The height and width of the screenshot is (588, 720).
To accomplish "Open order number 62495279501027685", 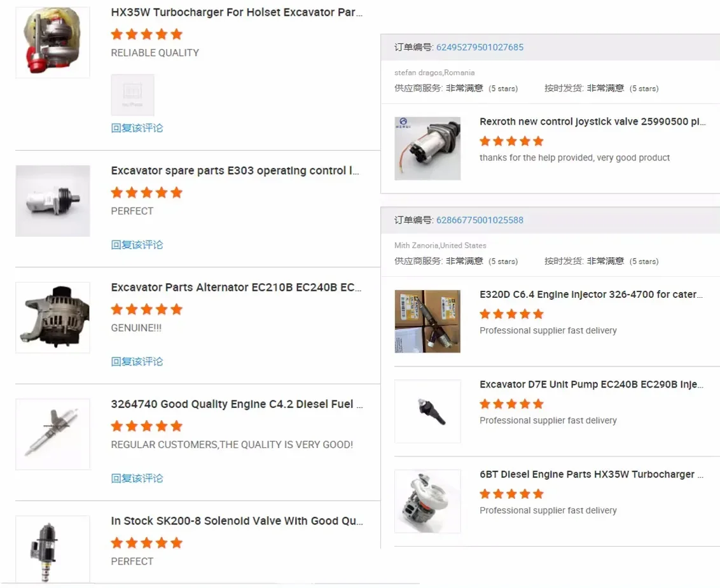I will click(480, 47).
